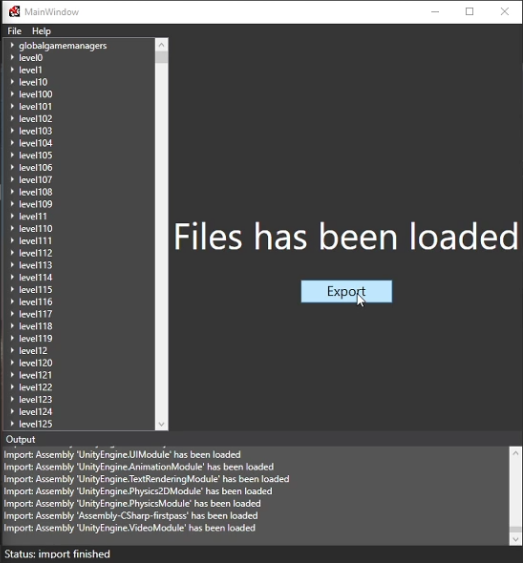Select the level1 tree item
Image resolution: width=523 pixels, height=563 pixels.
pyautogui.click(x=31, y=70)
